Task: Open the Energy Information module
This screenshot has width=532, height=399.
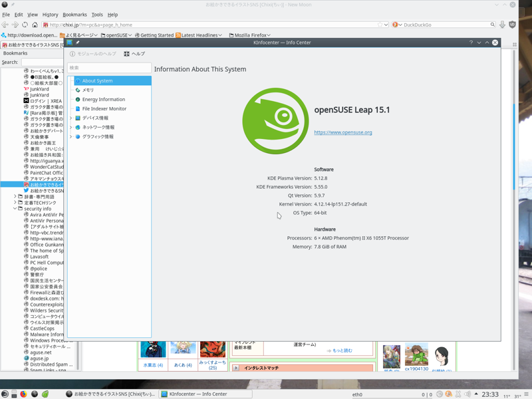Action: coord(103,99)
